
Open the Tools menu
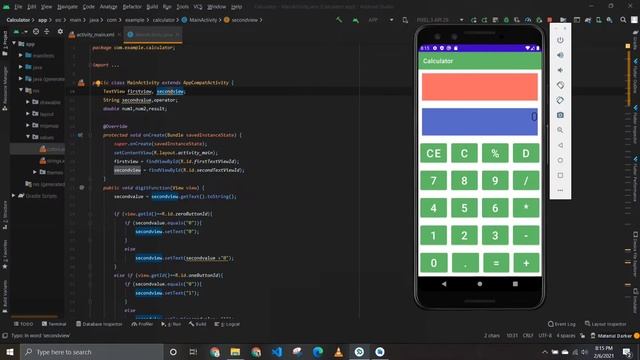coord(182,7)
